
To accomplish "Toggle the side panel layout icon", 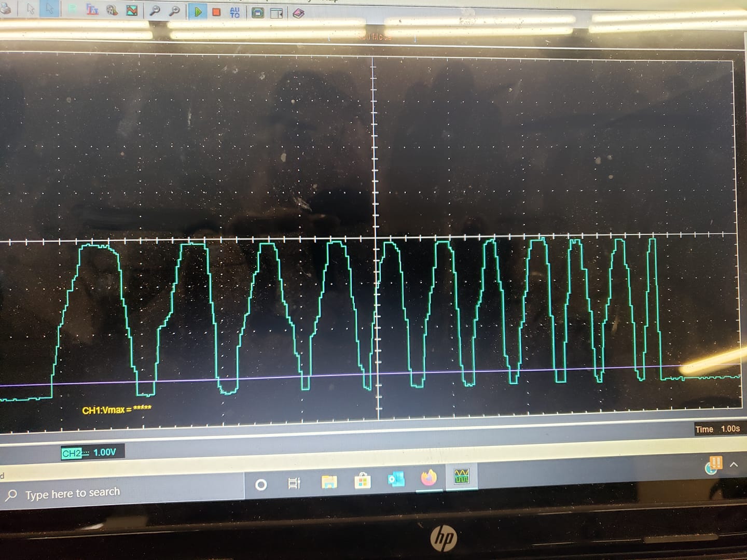I will [x=277, y=13].
